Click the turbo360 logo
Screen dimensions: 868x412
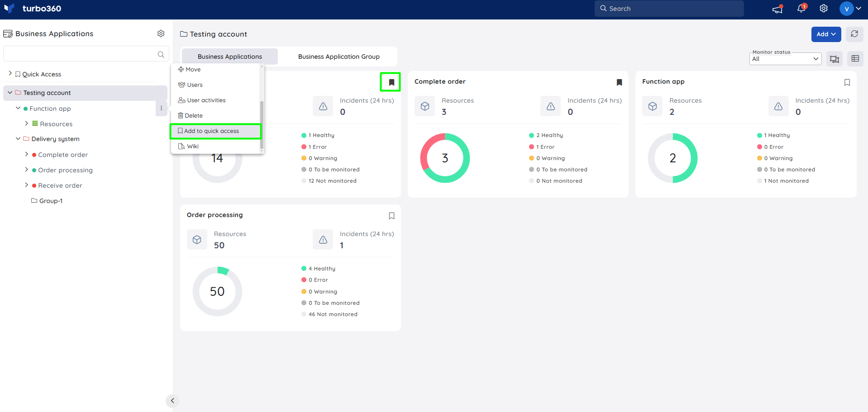click(x=33, y=9)
